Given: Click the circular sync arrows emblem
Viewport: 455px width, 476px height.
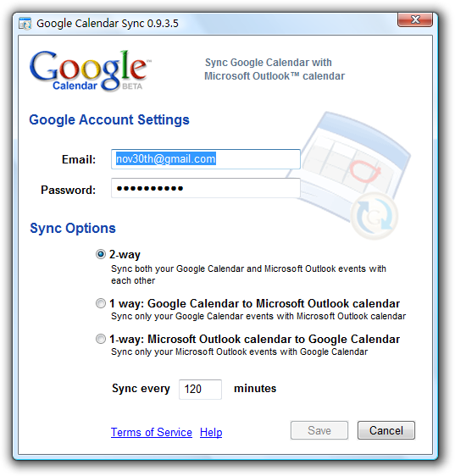Looking at the screenshot, I should coord(375,216).
